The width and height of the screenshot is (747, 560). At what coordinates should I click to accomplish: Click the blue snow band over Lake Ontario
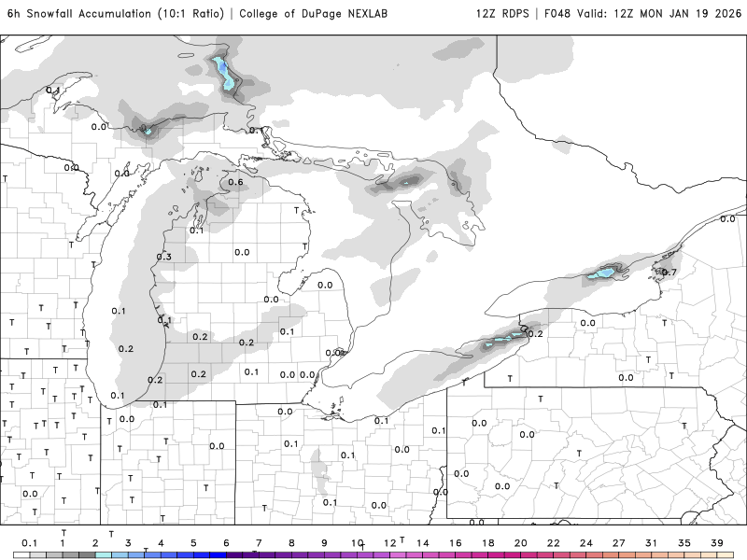601,273
